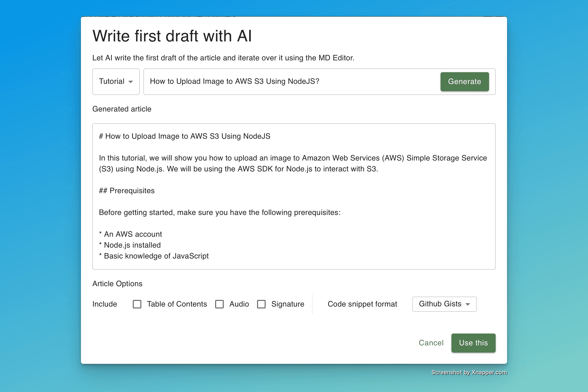Click the Audio option label
Viewport: 588px width, 392px height.
pos(239,304)
